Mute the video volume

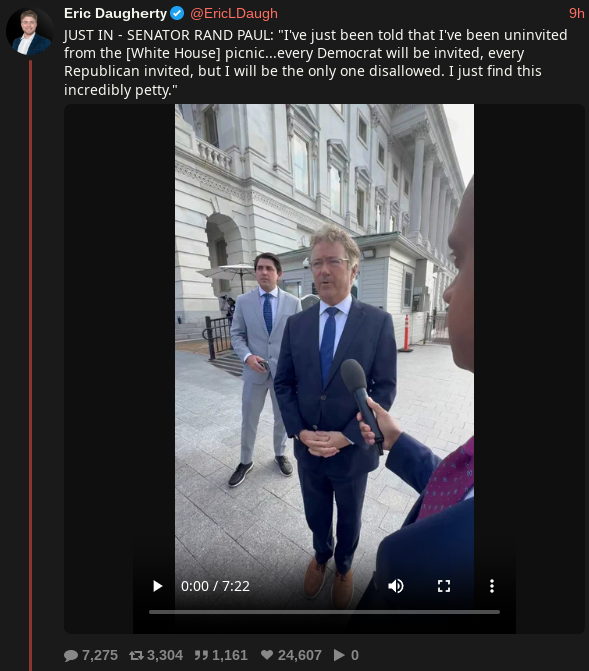point(396,586)
